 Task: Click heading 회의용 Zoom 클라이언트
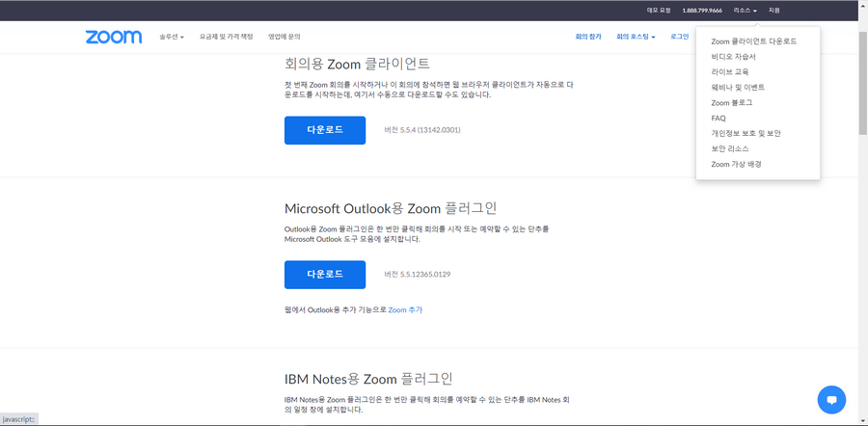357,63
